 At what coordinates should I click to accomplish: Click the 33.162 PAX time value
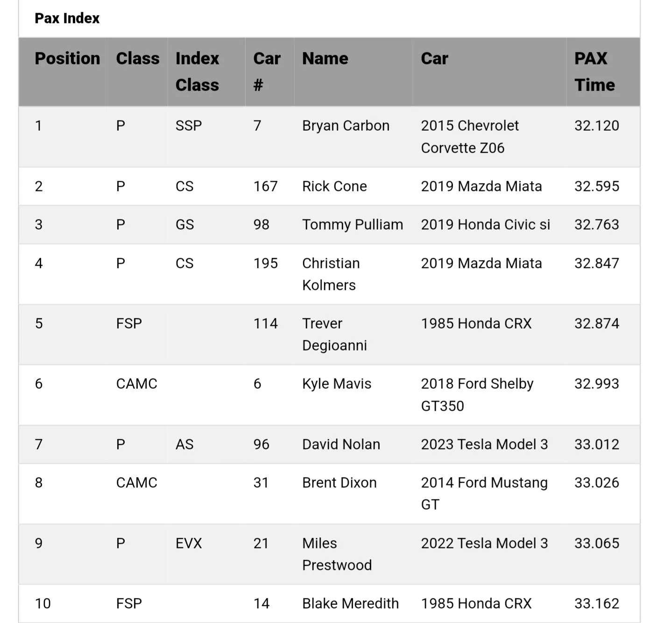coord(597,603)
